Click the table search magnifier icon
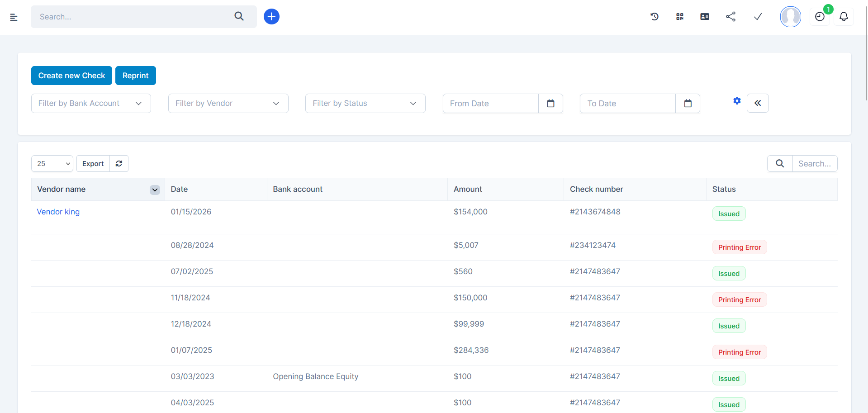 (x=780, y=163)
